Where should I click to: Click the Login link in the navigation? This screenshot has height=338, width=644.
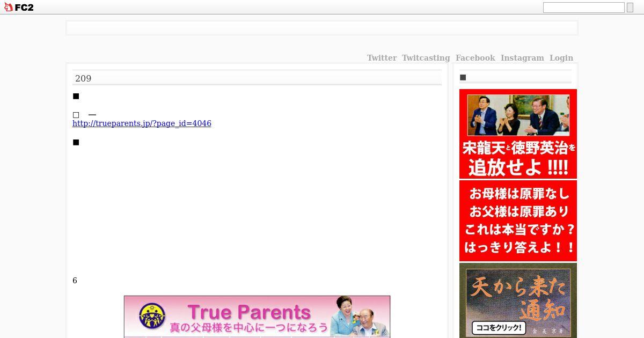[x=561, y=58]
